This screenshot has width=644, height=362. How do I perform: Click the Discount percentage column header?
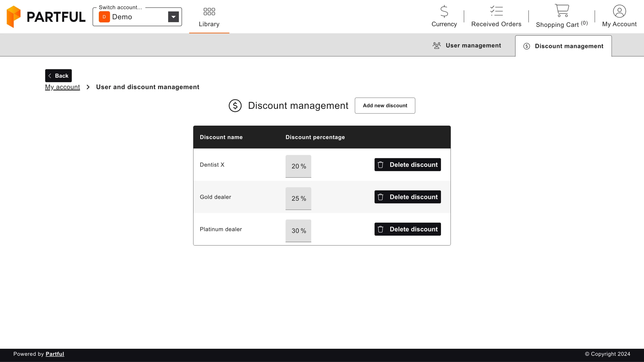(315, 137)
